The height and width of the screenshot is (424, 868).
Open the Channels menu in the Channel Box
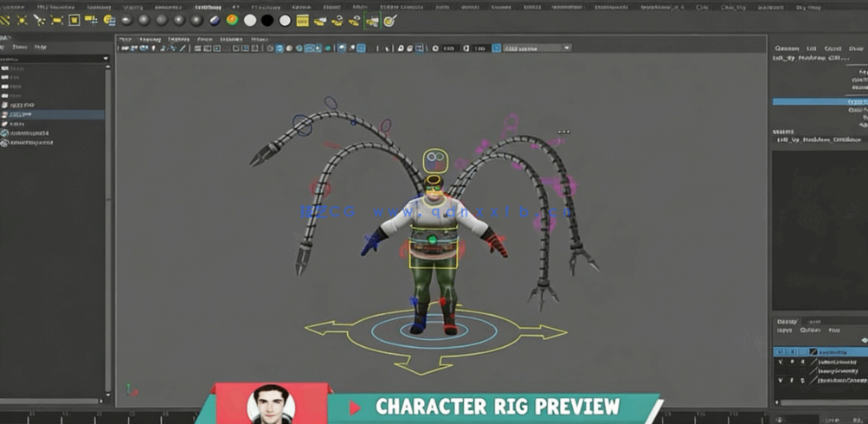786,48
